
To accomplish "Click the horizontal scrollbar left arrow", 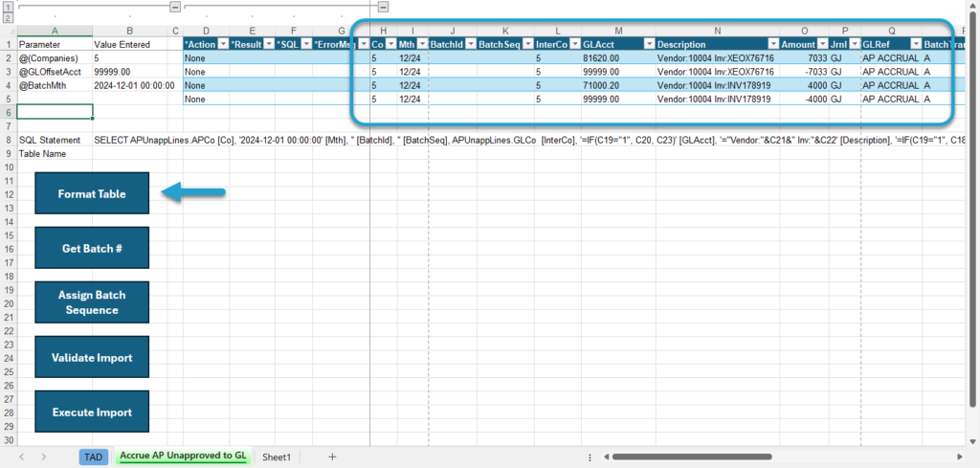I will (606, 457).
